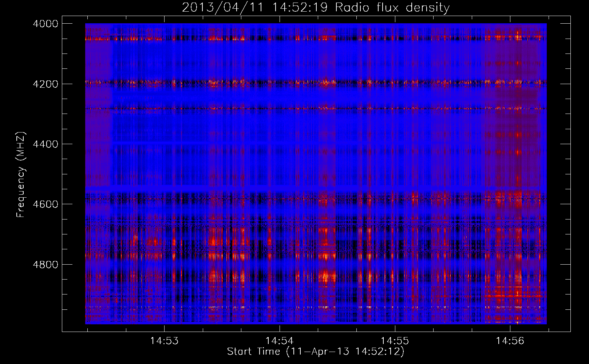Click the 14:53 time tick label

click(165, 341)
